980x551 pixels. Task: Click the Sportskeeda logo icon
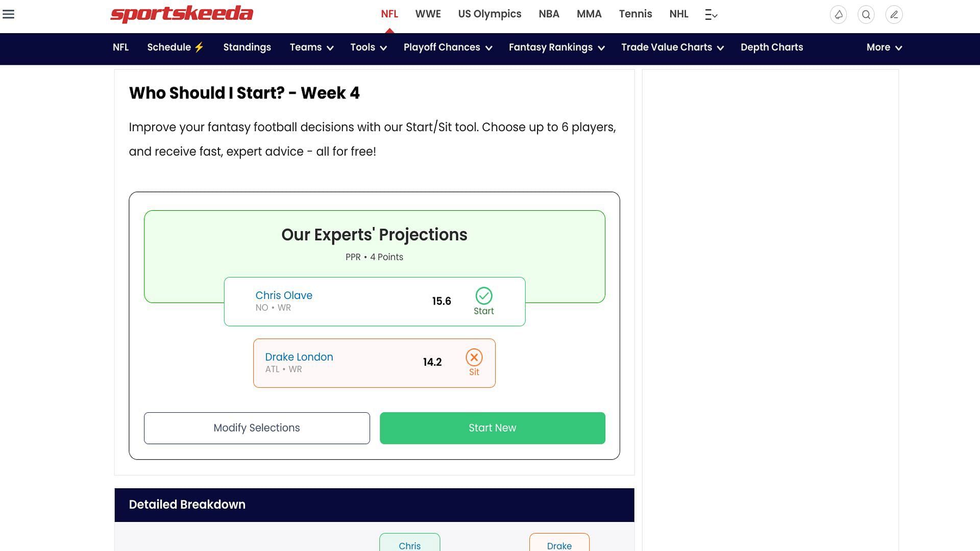tap(182, 14)
